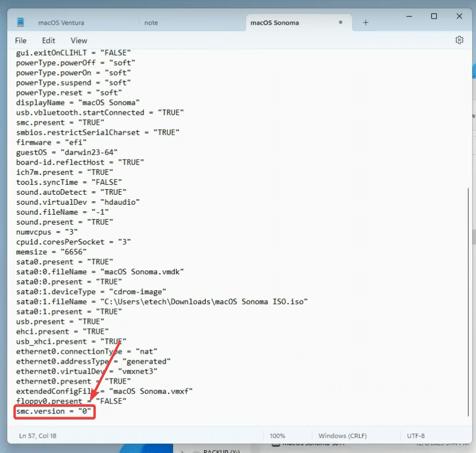Switch to the macOS Ventura tab

point(61,23)
